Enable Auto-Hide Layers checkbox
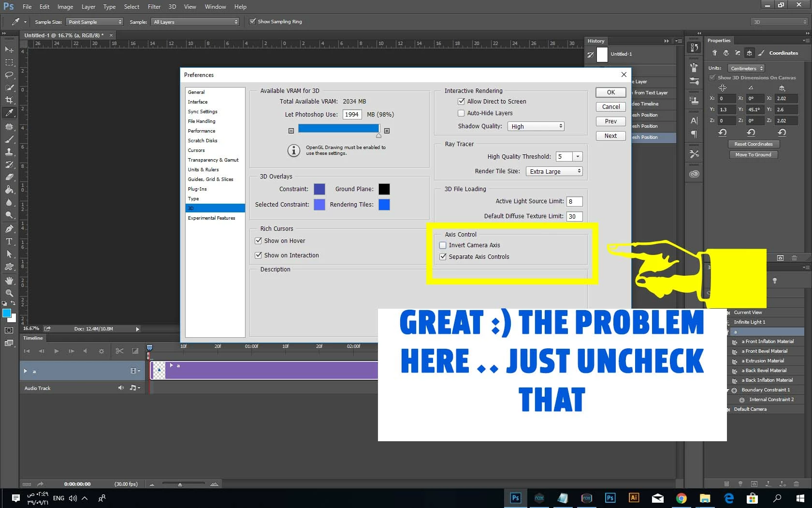This screenshot has width=812, height=508. pos(461,113)
